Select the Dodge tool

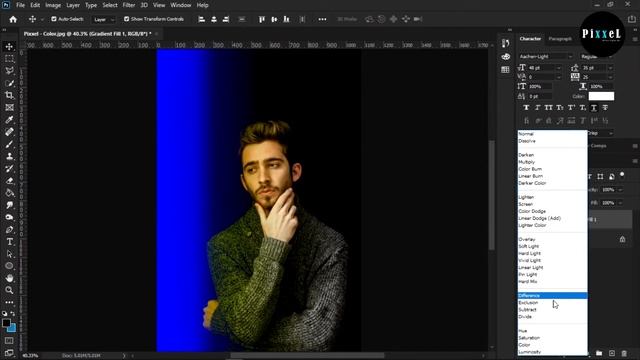click(9, 217)
